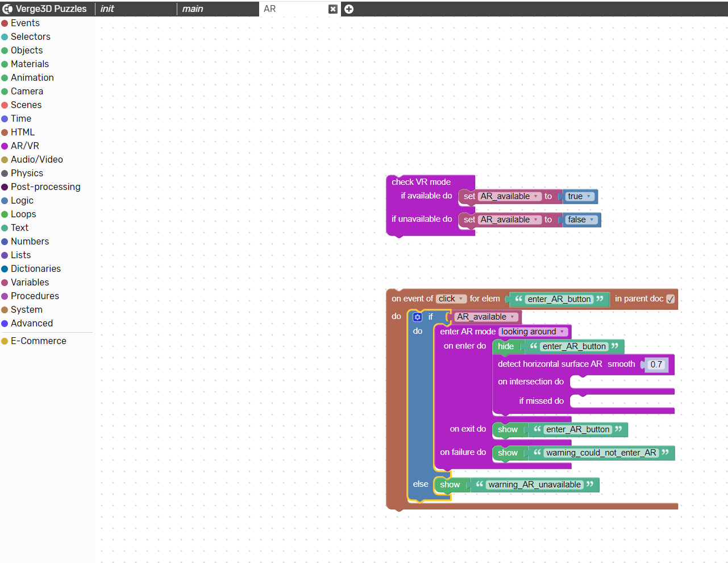Open the Logic category
Viewport: 728px width, 563px height.
tap(22, 200)
